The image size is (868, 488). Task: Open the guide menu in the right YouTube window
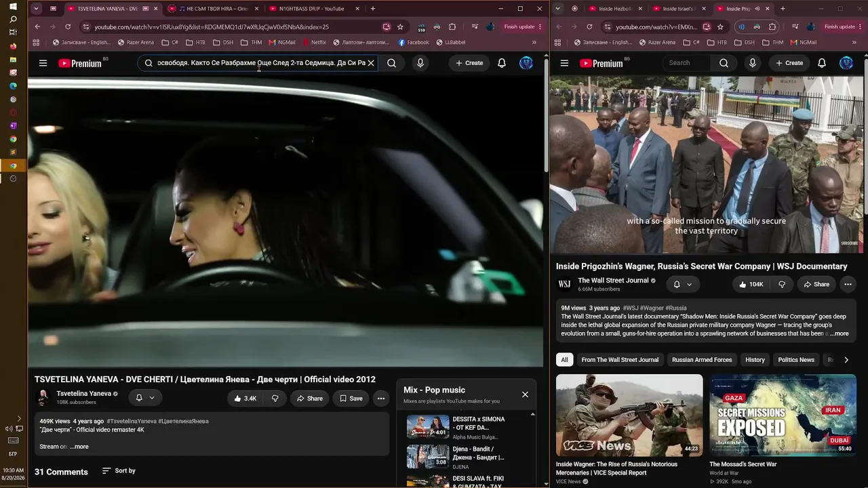point(564,63)
